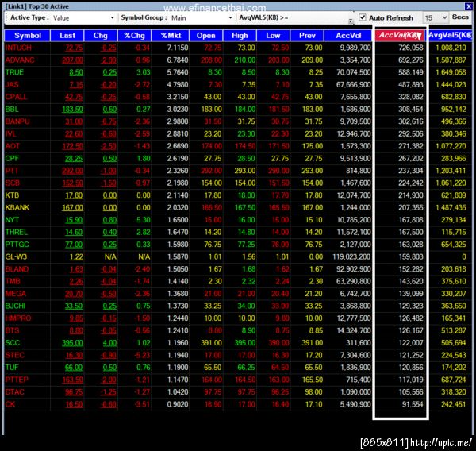Click SCC last price 395.00

72,343
